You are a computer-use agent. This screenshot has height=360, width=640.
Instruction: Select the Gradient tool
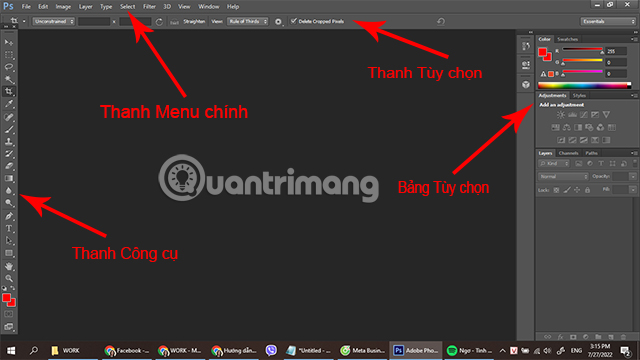tap(9, 178)
